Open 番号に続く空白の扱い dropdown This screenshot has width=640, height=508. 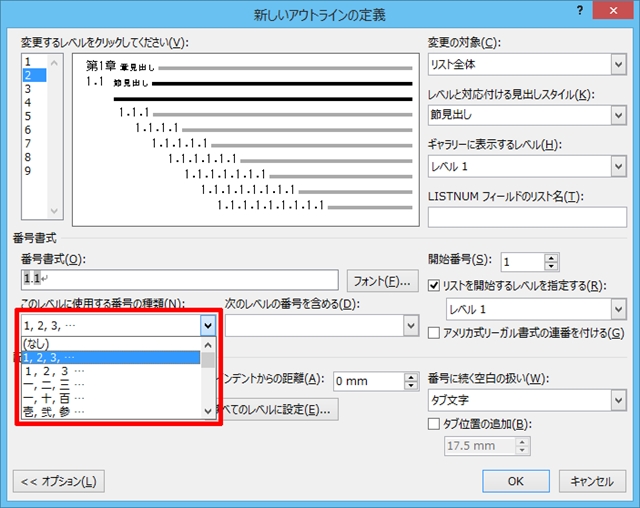point(618,400)
